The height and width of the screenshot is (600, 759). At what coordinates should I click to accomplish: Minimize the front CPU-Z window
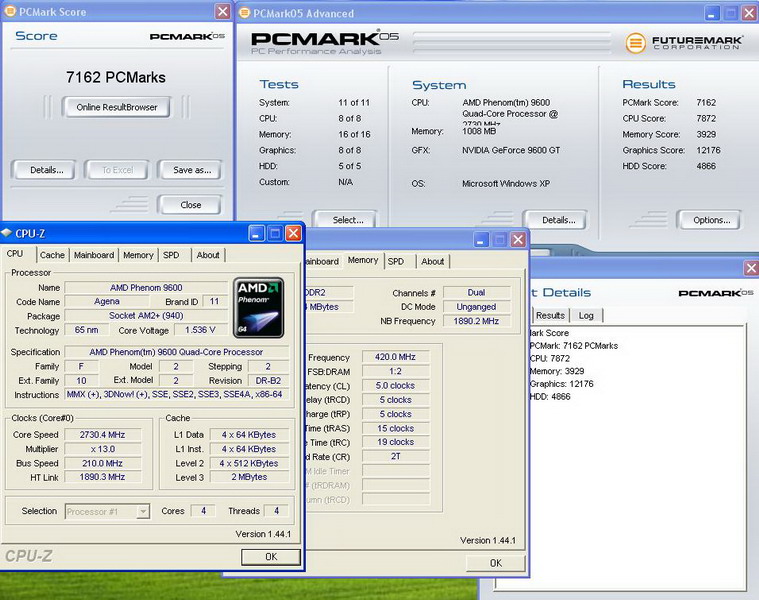pos(257,233)
